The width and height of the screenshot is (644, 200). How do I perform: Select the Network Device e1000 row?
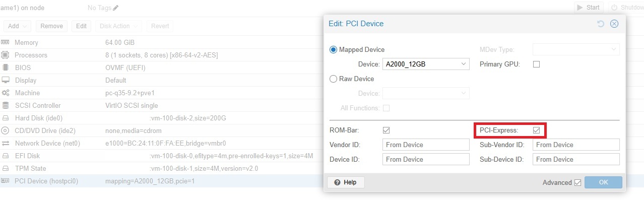[161, 143]
